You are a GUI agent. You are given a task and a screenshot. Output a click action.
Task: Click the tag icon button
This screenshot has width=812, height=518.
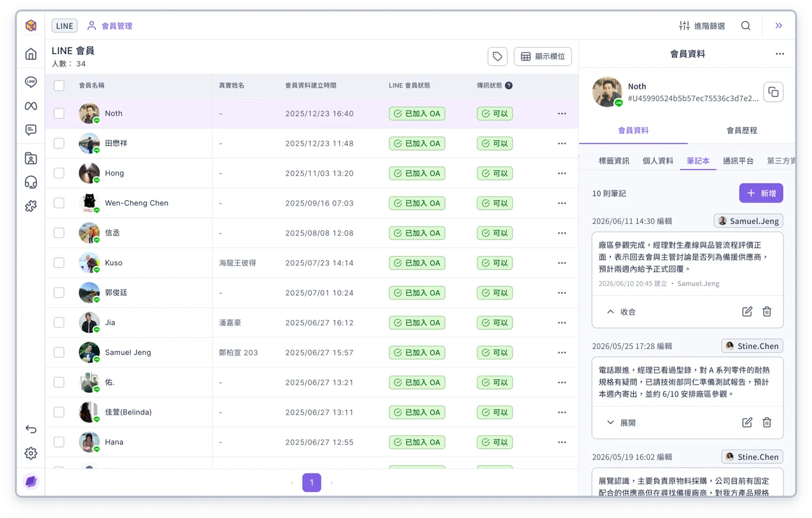(497, 56)
